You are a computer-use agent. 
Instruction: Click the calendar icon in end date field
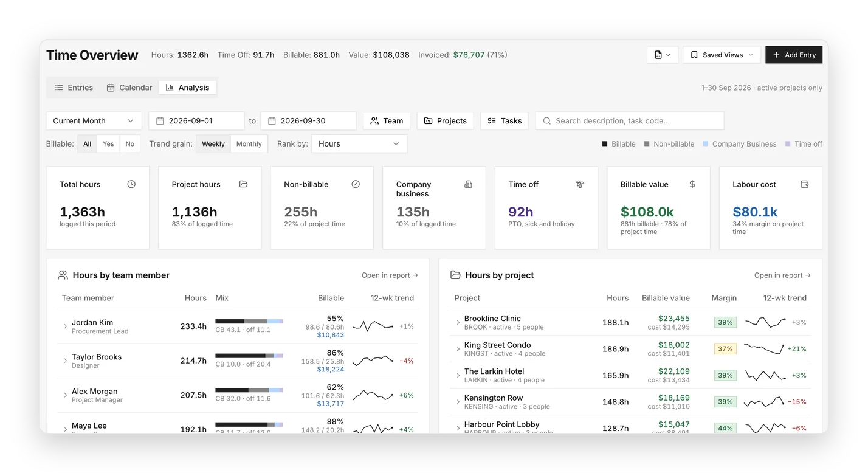[272, 121]
